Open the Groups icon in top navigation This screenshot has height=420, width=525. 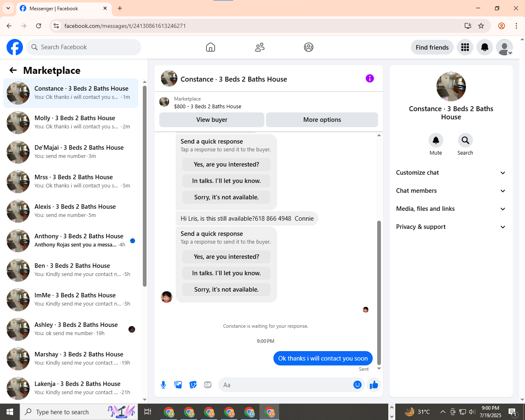coord(309,47)
